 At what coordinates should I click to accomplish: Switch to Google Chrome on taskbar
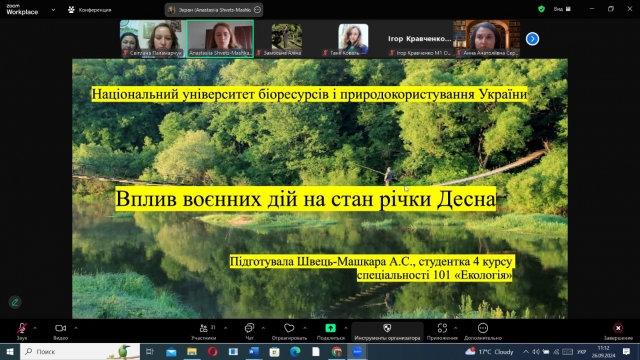tap(336, 351)
